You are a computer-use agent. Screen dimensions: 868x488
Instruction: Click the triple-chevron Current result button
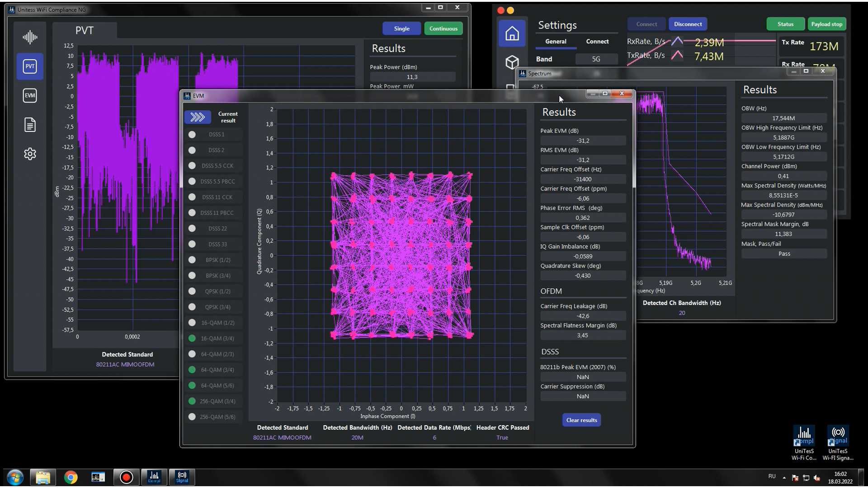198,117
